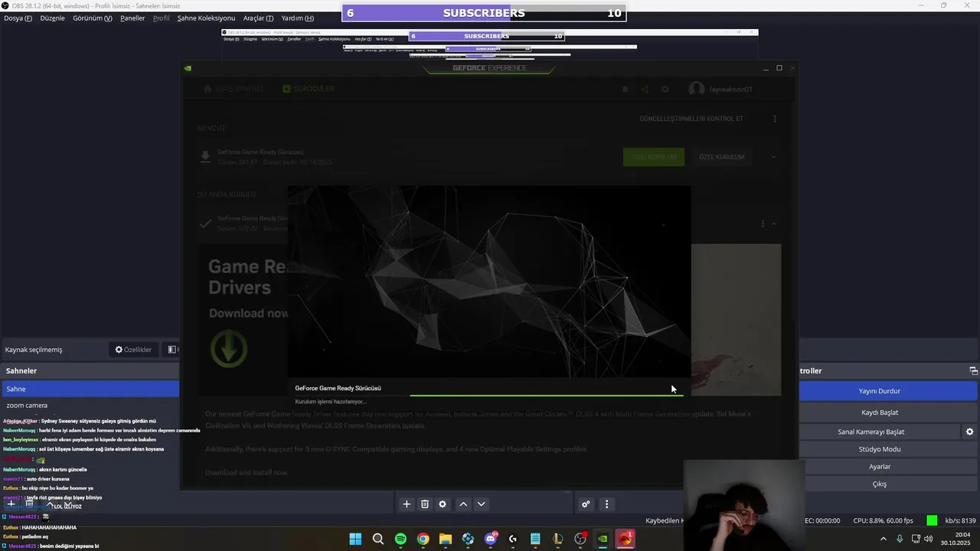980x551 pixels.
Task: Select the Sahne scene
Action: pyautogui.click(x=90, y=390)
